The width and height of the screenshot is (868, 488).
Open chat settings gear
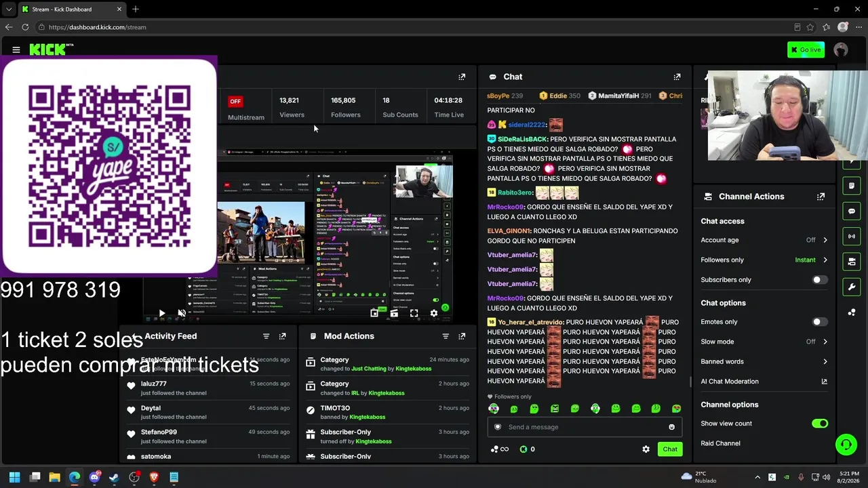click(646, 449)
